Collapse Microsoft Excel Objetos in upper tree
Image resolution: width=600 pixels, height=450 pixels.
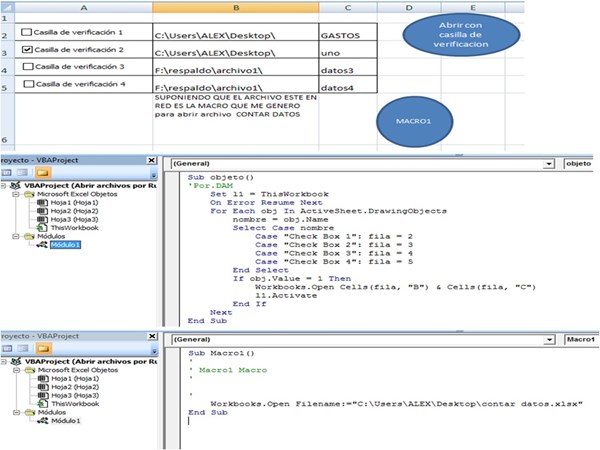tap(16, 194)
